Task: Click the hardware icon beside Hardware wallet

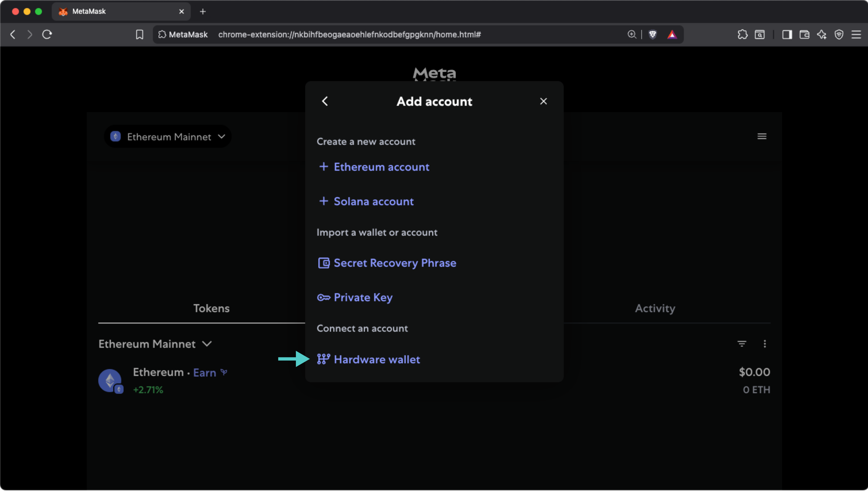Action: tap(324, 359)
